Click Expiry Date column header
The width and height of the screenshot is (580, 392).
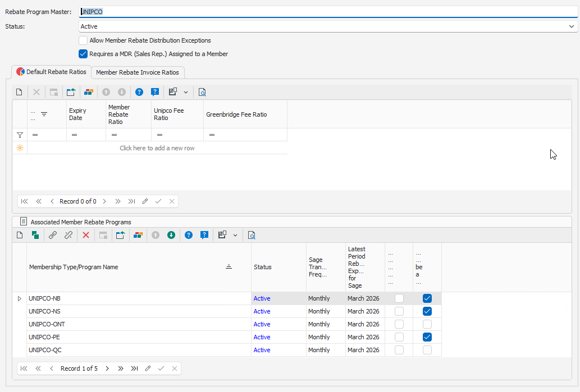(86, 114)
